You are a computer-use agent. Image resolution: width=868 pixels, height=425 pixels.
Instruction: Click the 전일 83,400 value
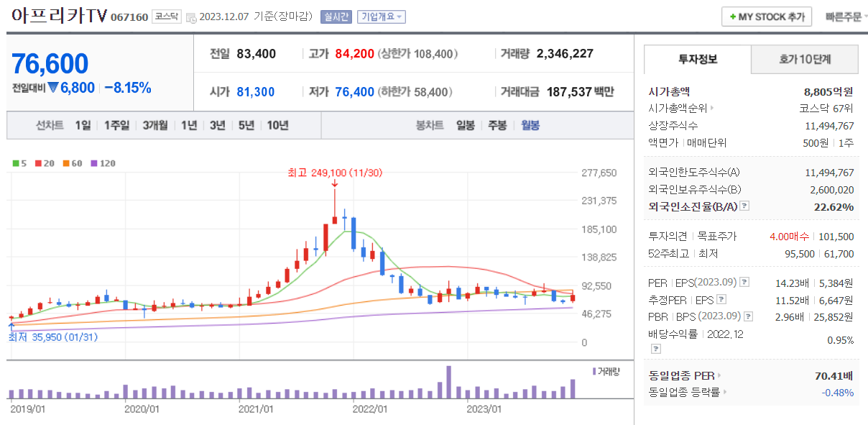pos(256,54)
